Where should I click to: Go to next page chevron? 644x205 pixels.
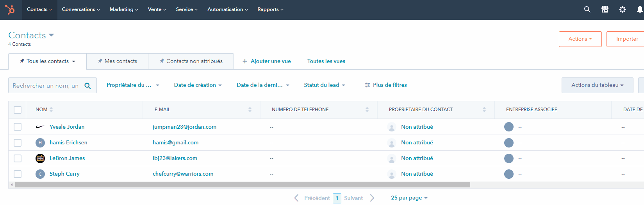tap(372, 198)
